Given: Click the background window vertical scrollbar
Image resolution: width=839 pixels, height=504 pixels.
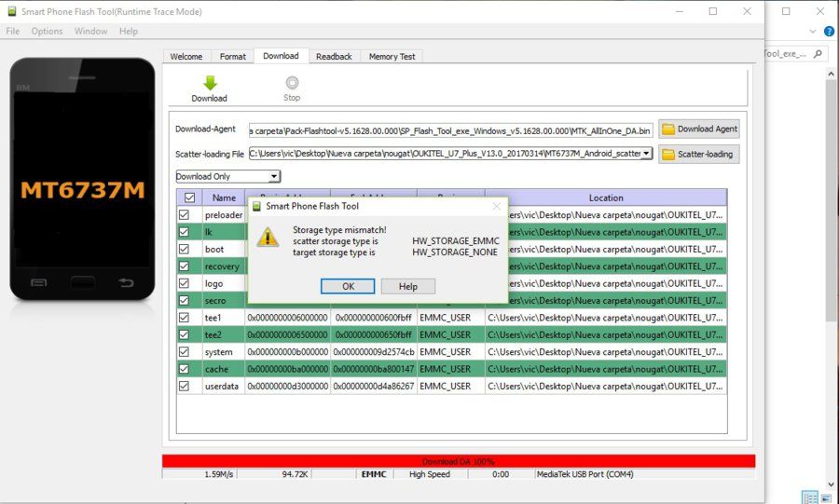Looking at the screenshot, I should click(x=831, y=278).
